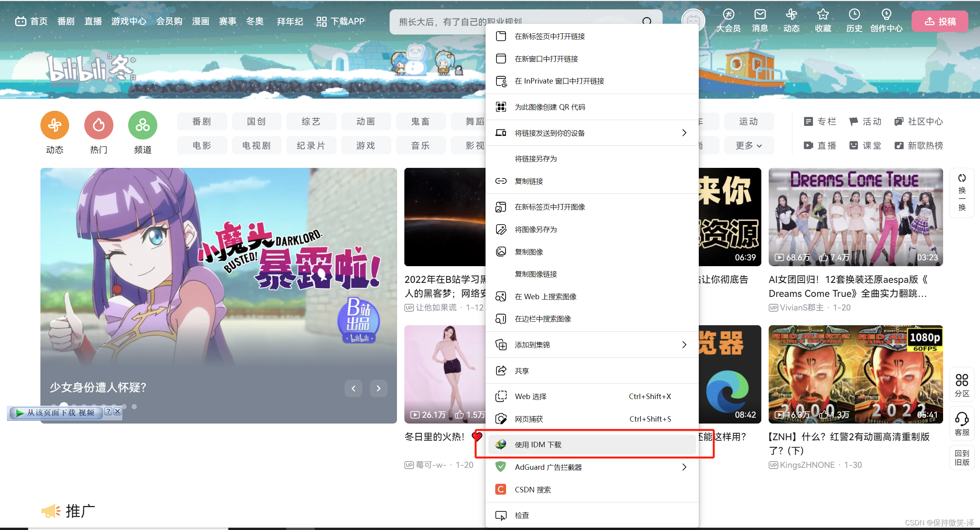Go to 首页 home link
Screen dimensions: 980x530
point(31,21)
